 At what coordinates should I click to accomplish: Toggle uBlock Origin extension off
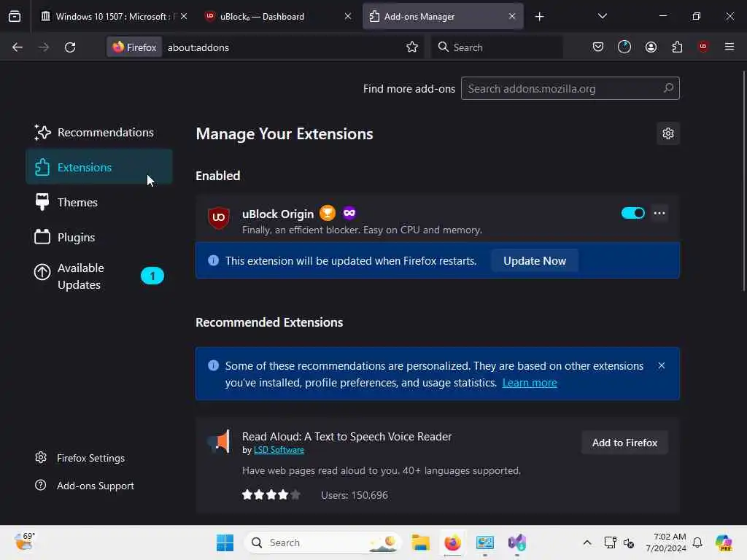(x=632, y=213)
